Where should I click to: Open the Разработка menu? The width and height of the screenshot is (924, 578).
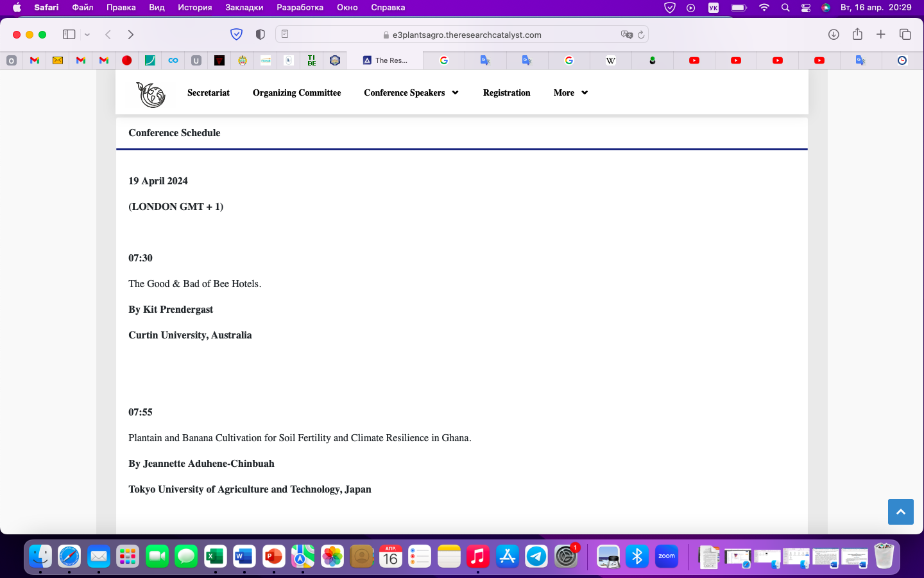pos(300,8)
